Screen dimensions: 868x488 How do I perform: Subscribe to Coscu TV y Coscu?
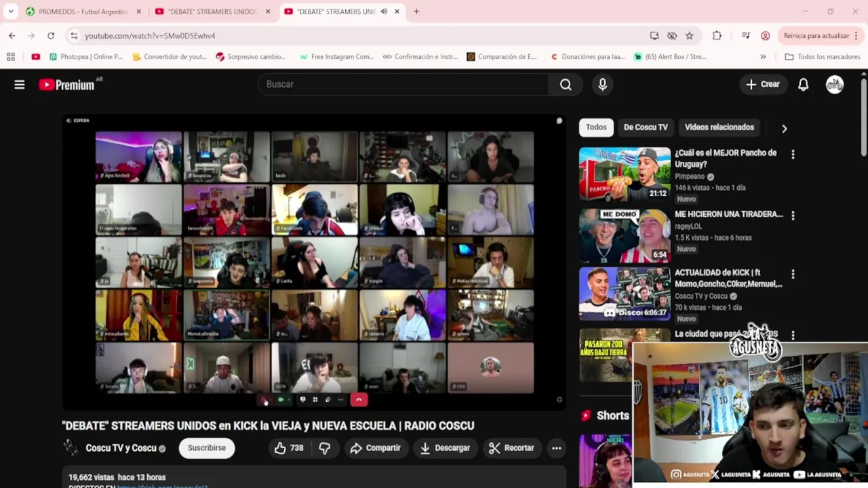click(x=207, y=447)
